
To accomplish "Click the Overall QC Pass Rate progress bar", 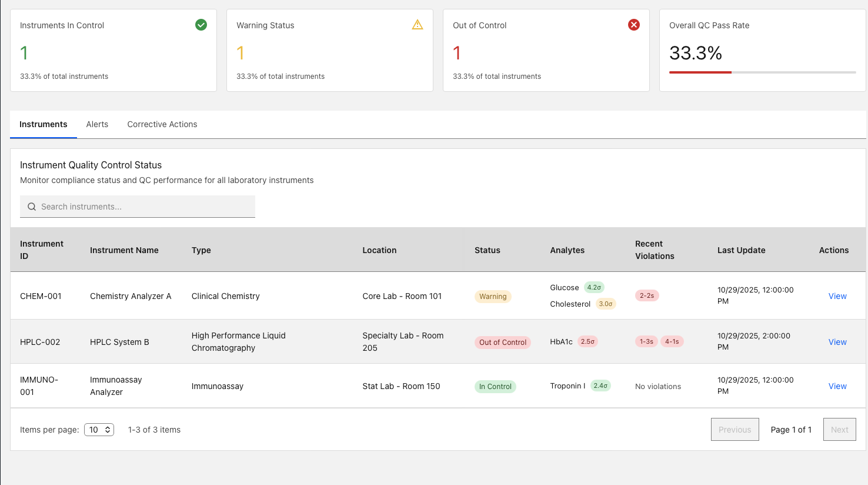I will tap(762, 72).
